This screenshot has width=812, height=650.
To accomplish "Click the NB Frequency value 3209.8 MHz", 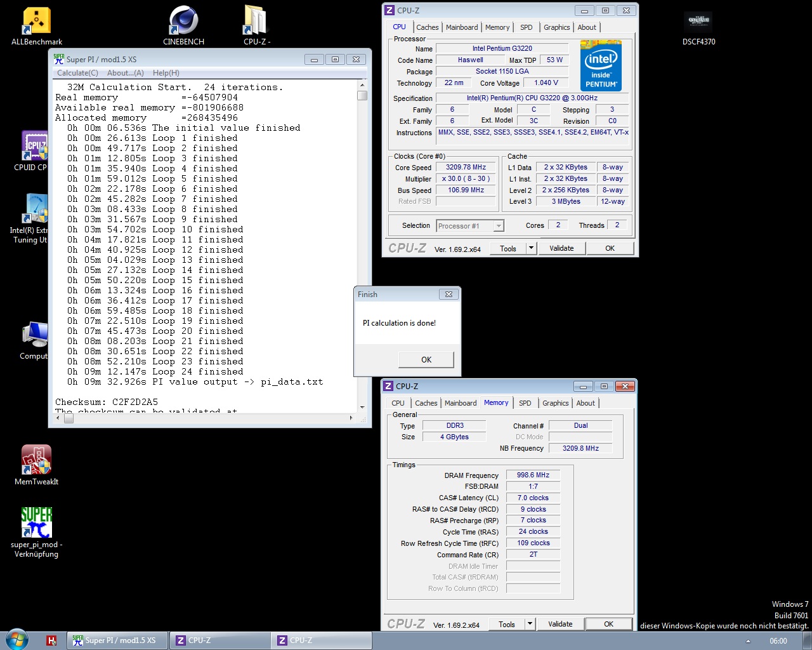I will 580,448.
